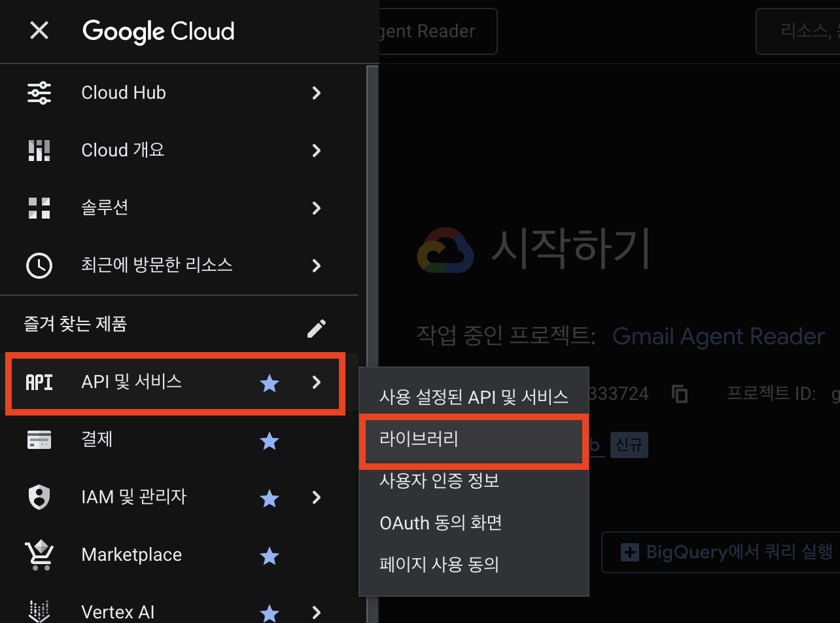Click the 신규 badge

click(629, 445)
